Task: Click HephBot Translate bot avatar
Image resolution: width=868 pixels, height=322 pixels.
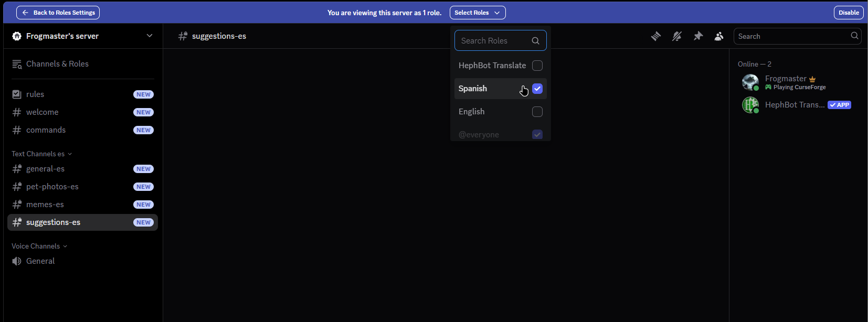Action: (750, 105)
